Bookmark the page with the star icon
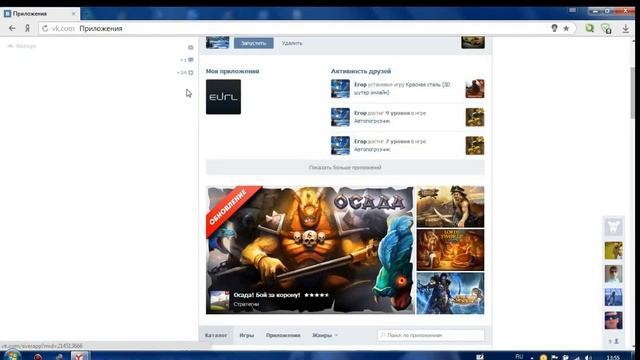This screenshot has width=640, height=360. click(566, 28)
